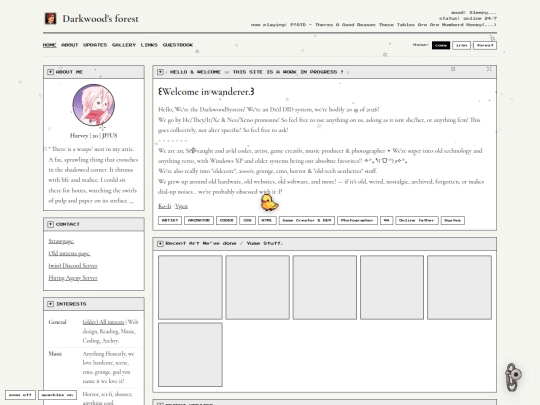Click the site avatar icon beside Darkwood's forest
The image size is (540, 405).
point(50,19)
